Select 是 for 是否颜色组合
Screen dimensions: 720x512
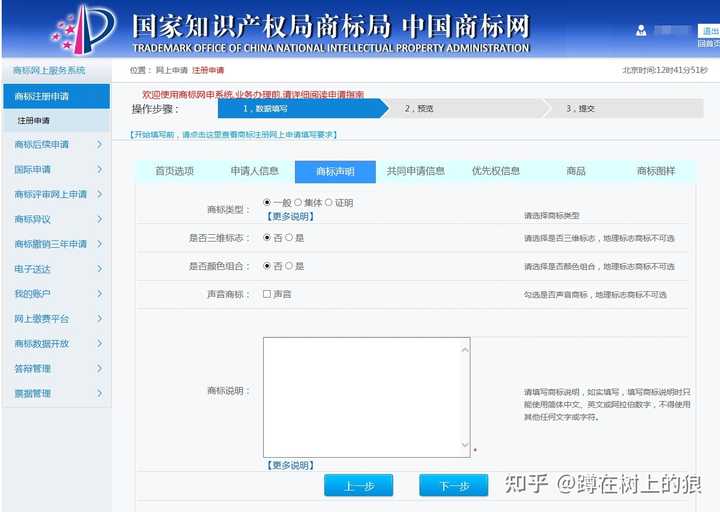289,265
